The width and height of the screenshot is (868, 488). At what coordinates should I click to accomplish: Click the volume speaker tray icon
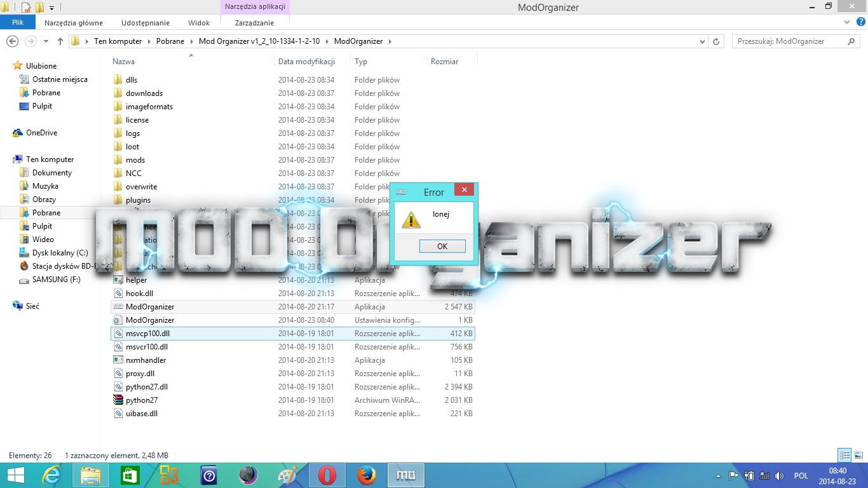tap(780, 475)
